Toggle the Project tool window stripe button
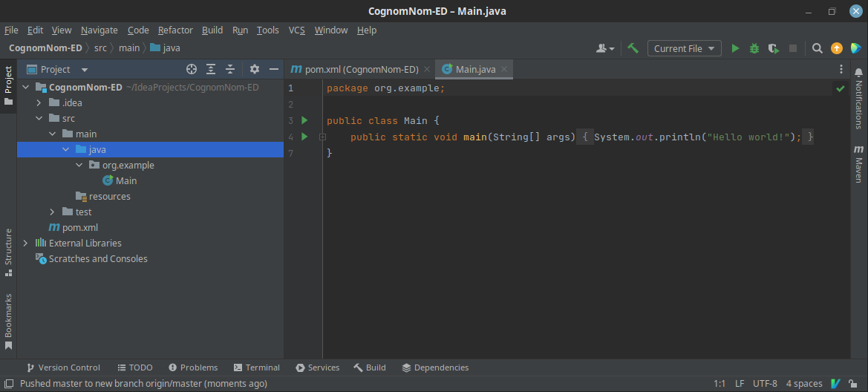 click(x=8, y=86)
